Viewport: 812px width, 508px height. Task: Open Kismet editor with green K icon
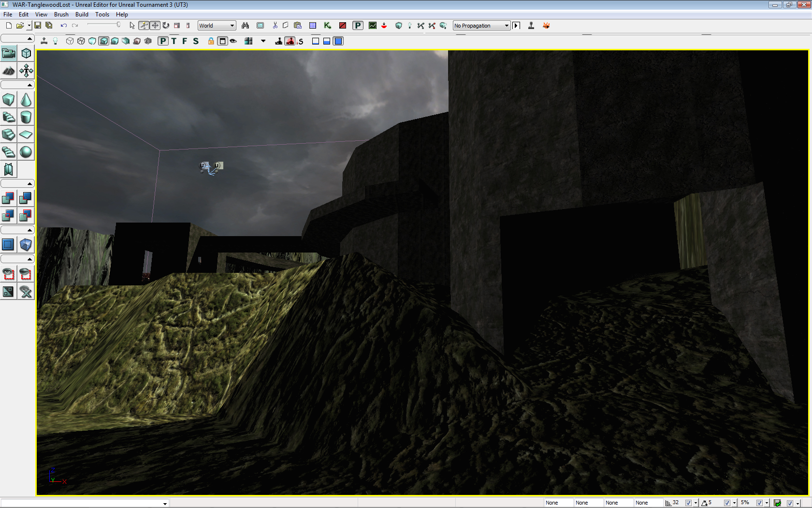pyautogui.click(x=328, y=26)
